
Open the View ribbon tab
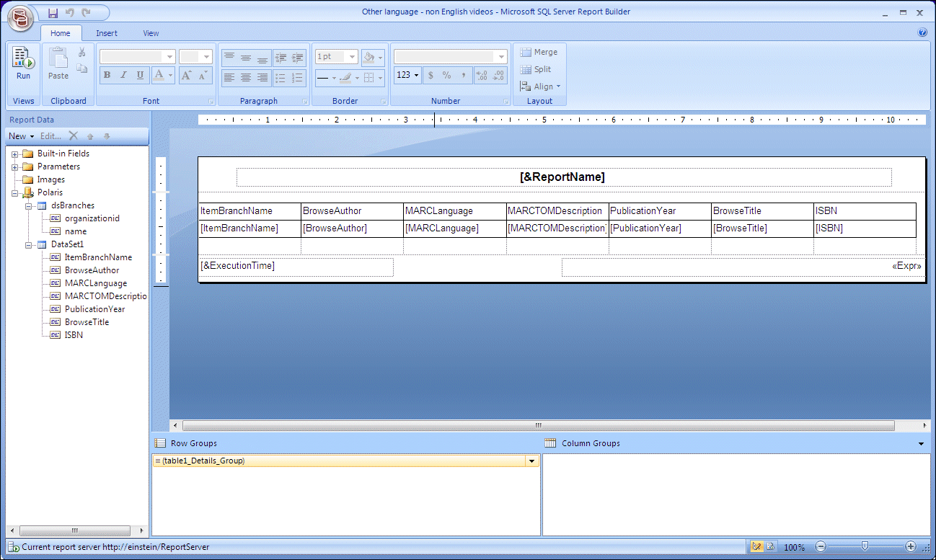tap(151, 33)
